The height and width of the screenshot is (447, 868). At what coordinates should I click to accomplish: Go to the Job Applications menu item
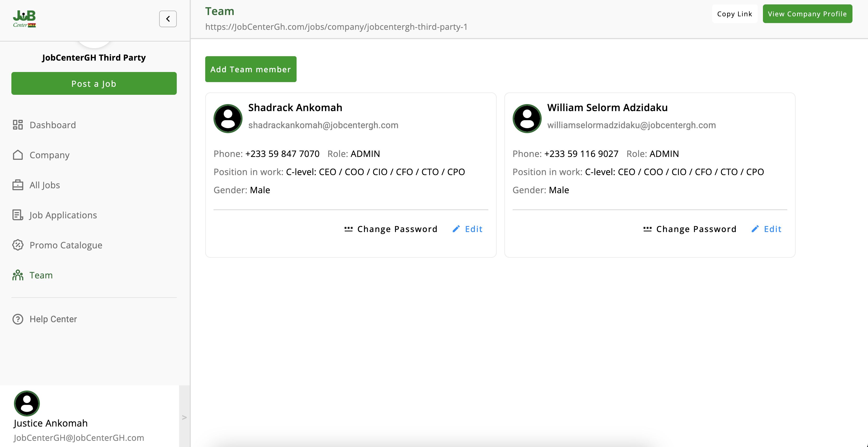63,215
